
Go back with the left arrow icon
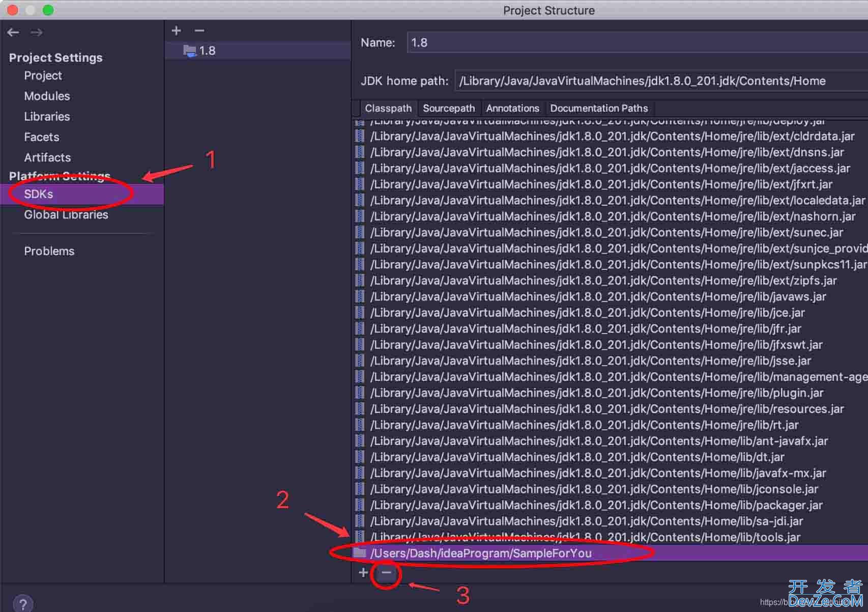[x=13, y=33]
